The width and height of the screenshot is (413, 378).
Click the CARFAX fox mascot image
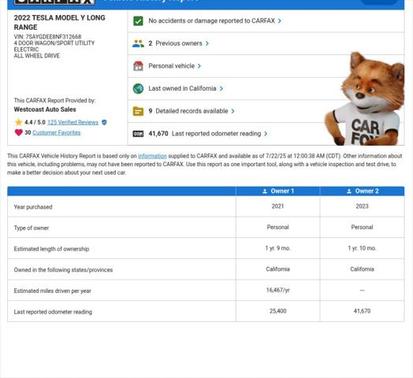coord(366,99)
